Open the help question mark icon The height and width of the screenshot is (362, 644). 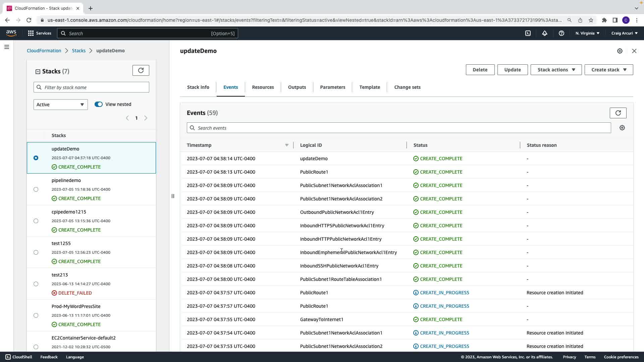(x=561, y=33)
